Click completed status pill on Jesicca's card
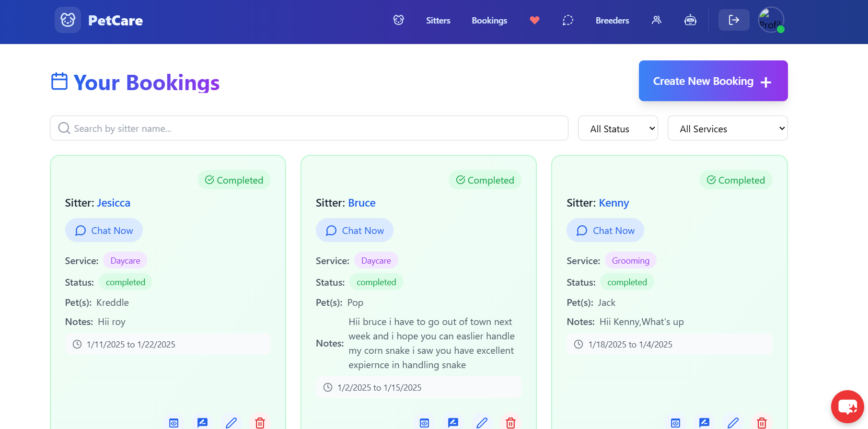The image size is (868, 429). pyautogui.click(x=126, y=282)
